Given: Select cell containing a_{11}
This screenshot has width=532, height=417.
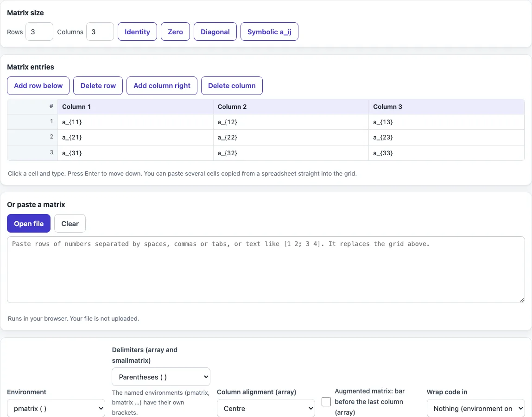Looking at the screenshot, I should click(135, 122).
